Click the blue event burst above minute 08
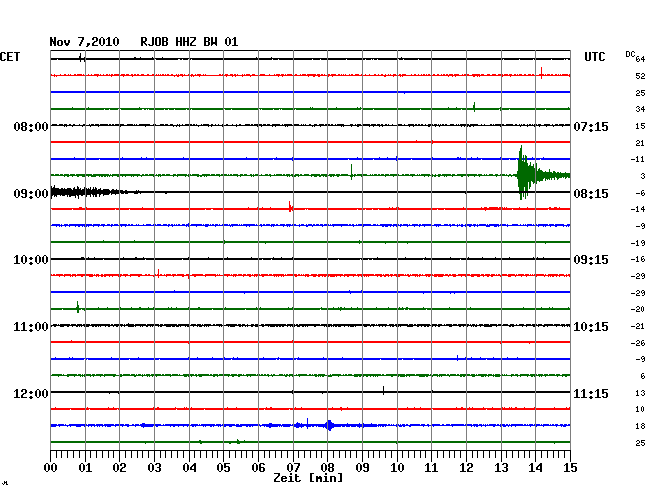This screenshot has width=650, height=494. pos(330,425)
